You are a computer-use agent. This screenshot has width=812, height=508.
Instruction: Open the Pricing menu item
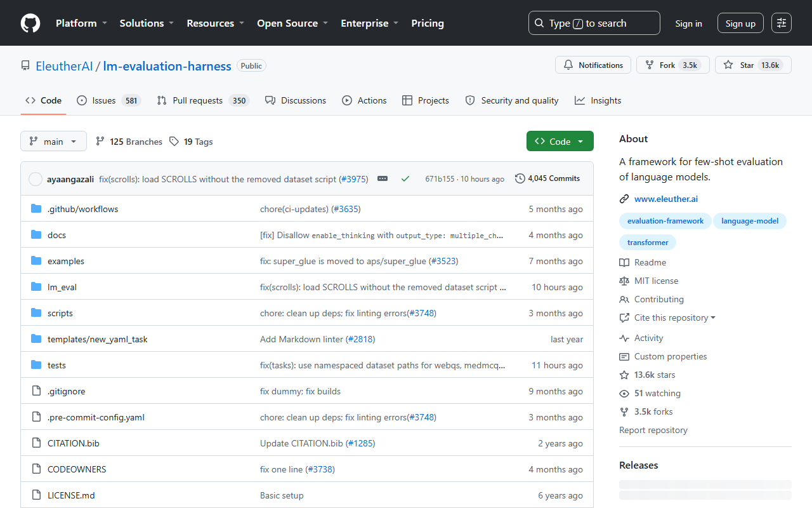click(x=428, y=23)
